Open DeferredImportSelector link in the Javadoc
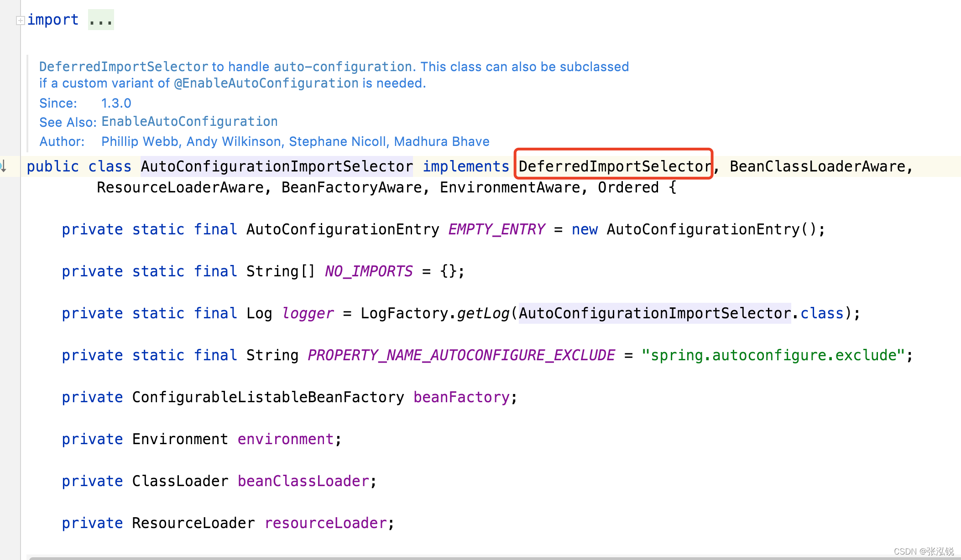The height and width of the screenshot is (560, 961). (123, 67)
